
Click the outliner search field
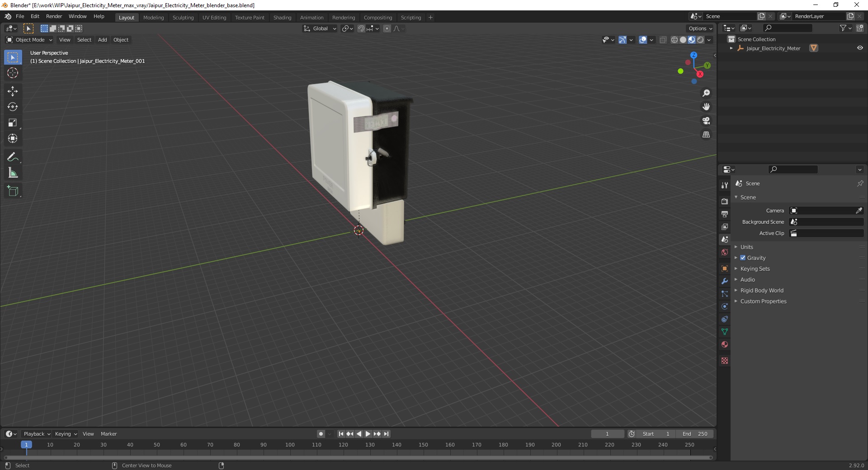coord(788,28)
